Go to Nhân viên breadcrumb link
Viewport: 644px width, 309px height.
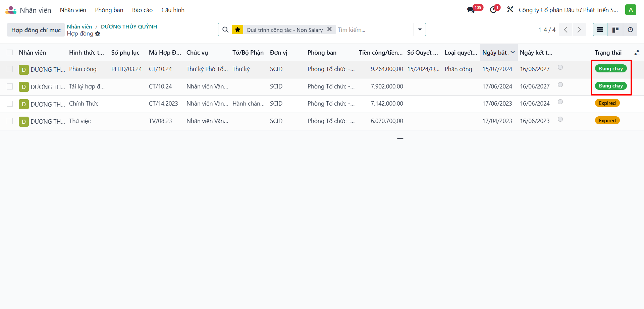(79, 26)
